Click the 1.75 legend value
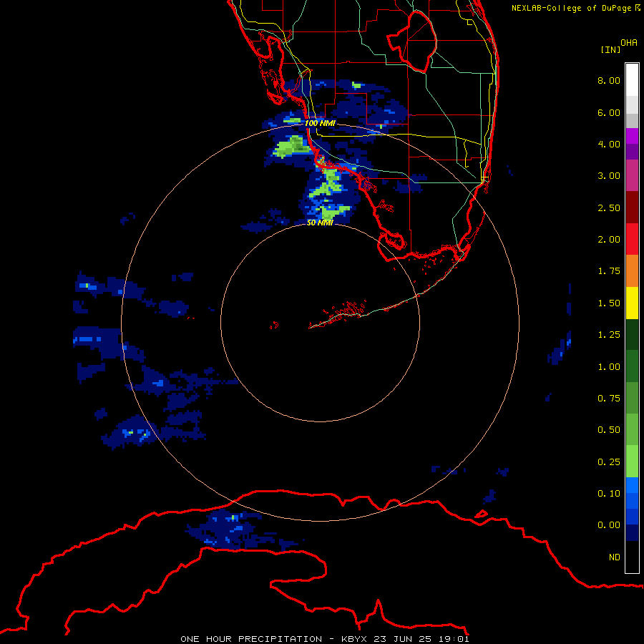644x644 pixels. click(x=609, y=271)
